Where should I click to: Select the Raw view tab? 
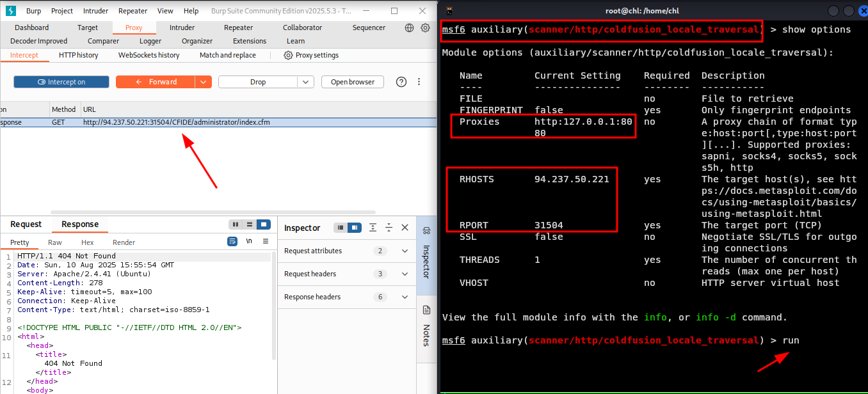pyautogui.click(x=55, y=242)
